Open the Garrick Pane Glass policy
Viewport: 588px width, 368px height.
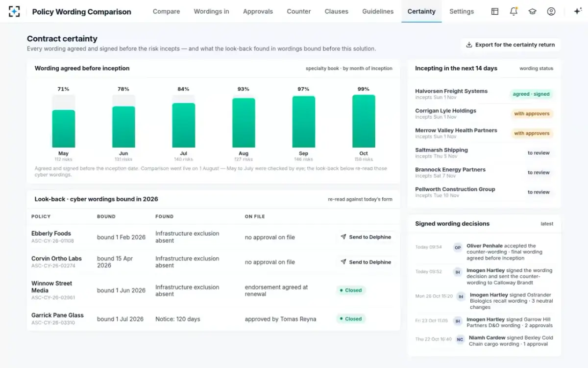point(57,315)
